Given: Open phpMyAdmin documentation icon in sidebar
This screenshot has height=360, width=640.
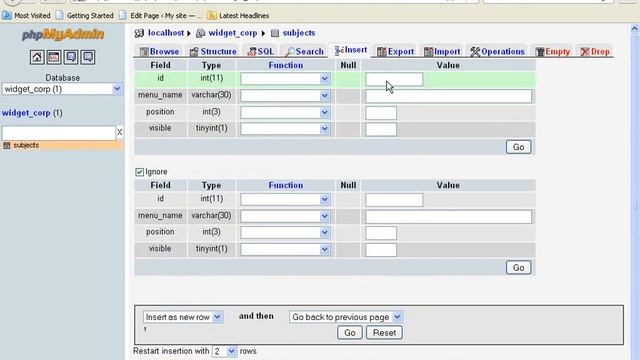Looking at the screenshot, I should [x=71, y=57].
